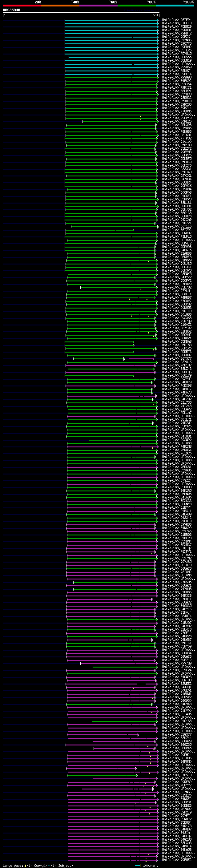Click the green bar for UniRef100_B7PSJ3
The height and width of the screenshot is (868, 197).
103,775
